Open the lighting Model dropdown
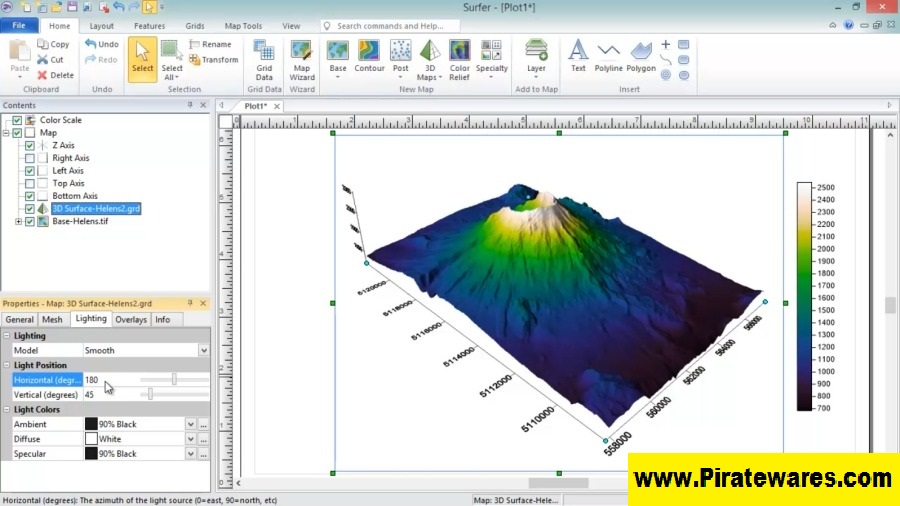The height and width of the screenshot is (506, 900). (x=204, y=351)
